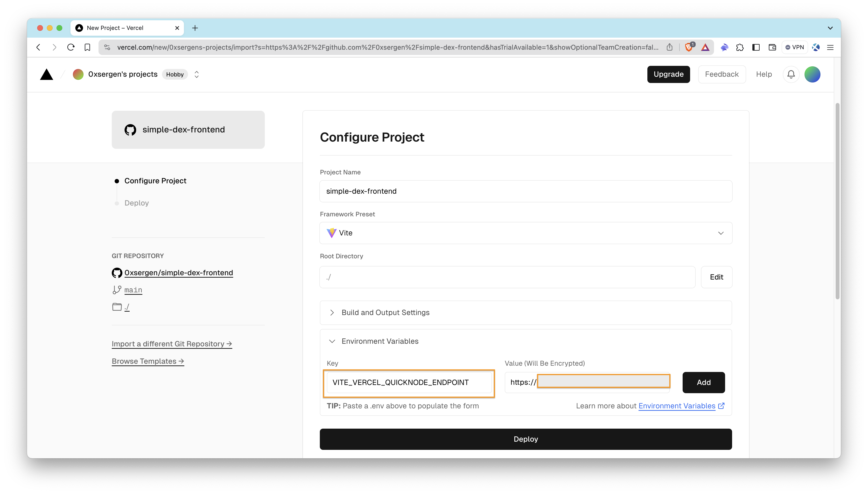Expand Build and Output Settings
Screen dimensions: 868x494
(525, 312)
